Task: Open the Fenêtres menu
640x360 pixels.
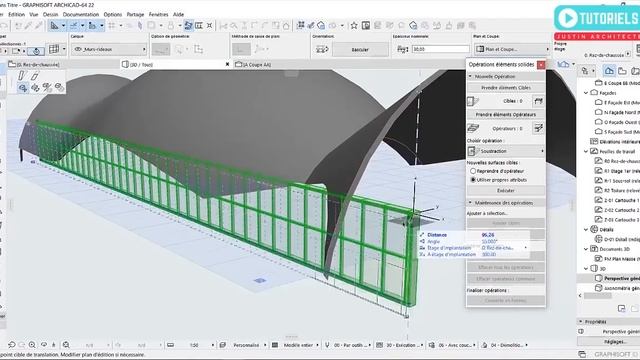Action: [158, 14]
